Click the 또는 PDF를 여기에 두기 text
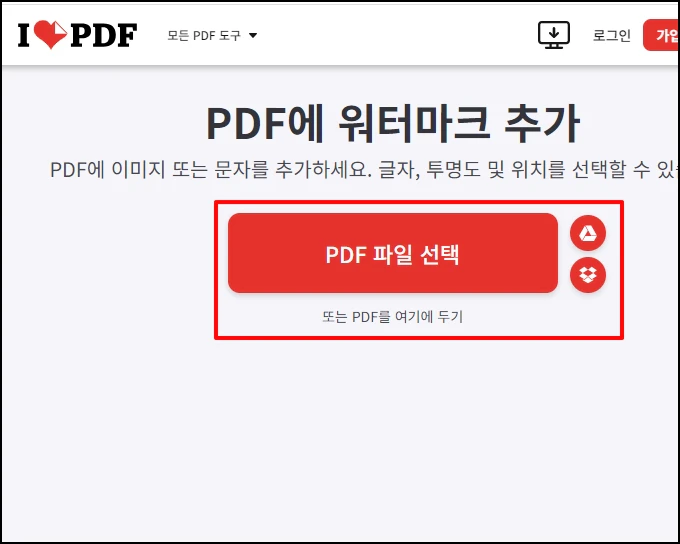 tap(392, 317)
